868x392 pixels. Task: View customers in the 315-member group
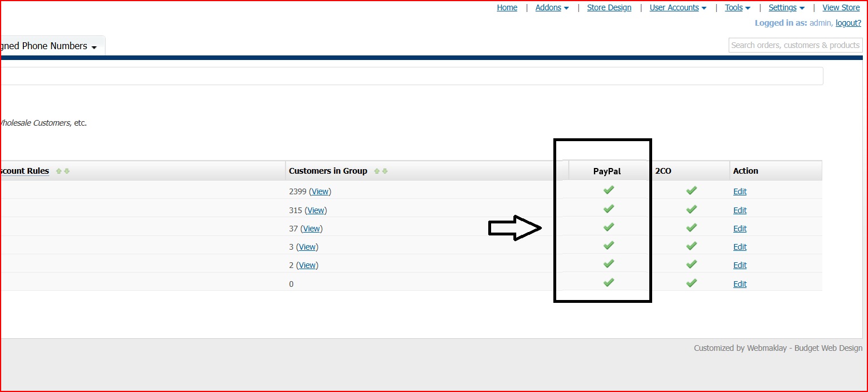tap(316, 210)
